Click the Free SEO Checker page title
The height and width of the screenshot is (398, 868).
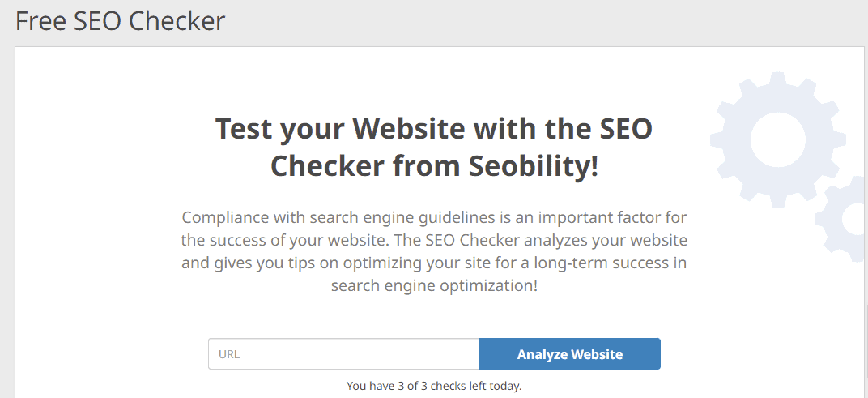(121, 21)
